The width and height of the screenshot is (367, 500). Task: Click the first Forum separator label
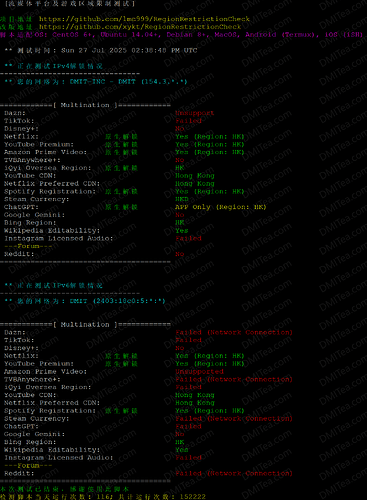tap(28, 246)
